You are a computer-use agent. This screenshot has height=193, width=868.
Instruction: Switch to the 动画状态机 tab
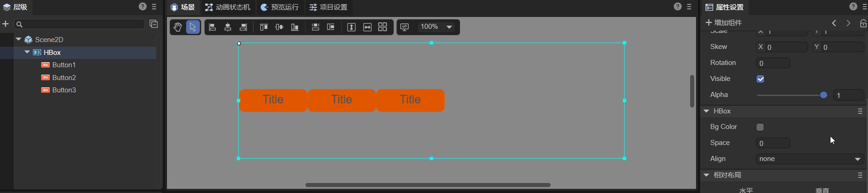tap(228, 7)
